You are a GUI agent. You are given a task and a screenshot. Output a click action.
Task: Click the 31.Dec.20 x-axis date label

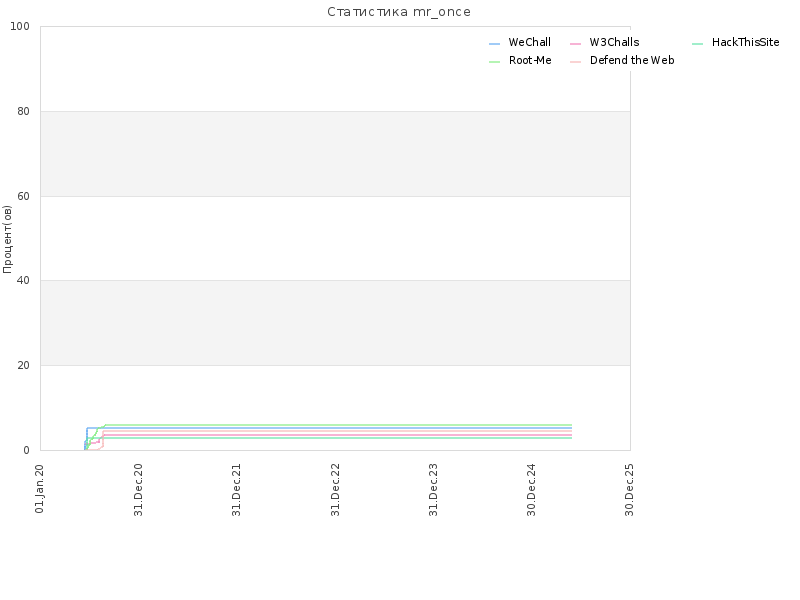[x=138, y=490]
